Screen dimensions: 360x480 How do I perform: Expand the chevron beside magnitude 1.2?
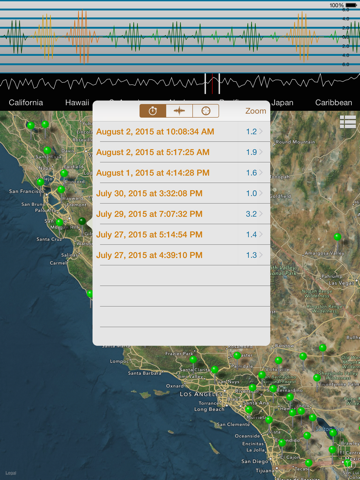(x=261, y=132)
